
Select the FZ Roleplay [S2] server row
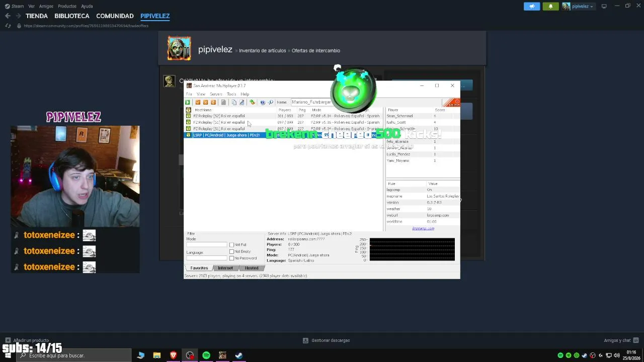[284, 116]
